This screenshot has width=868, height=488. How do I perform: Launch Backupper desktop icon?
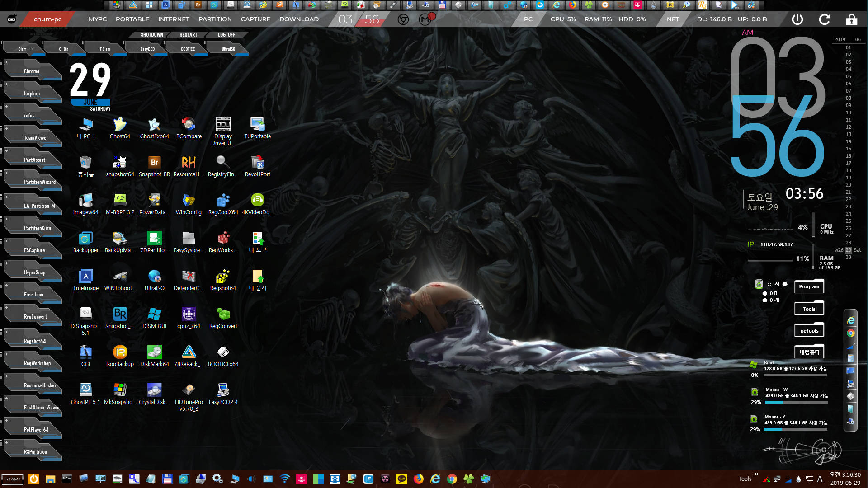(85, 242)
